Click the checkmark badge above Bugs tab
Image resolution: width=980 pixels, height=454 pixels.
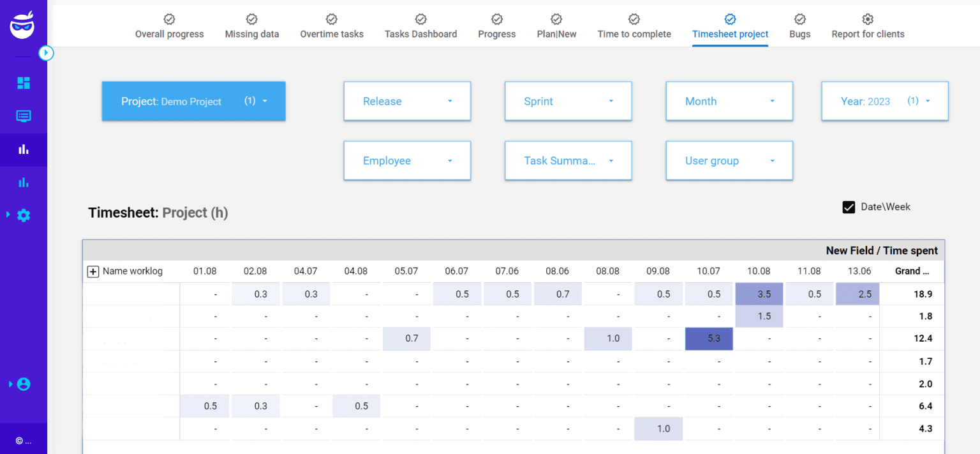tap(799, 19)
